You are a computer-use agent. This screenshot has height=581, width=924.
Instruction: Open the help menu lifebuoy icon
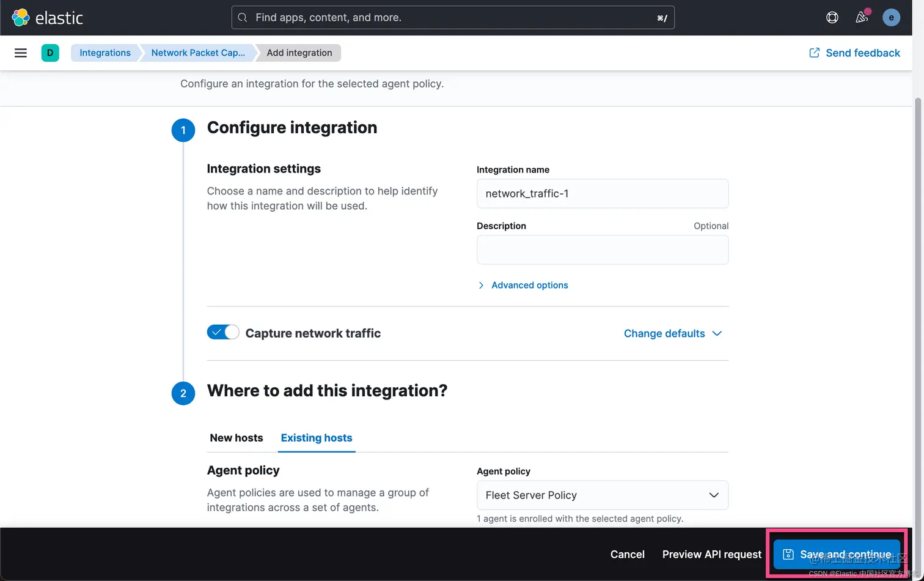832,18
